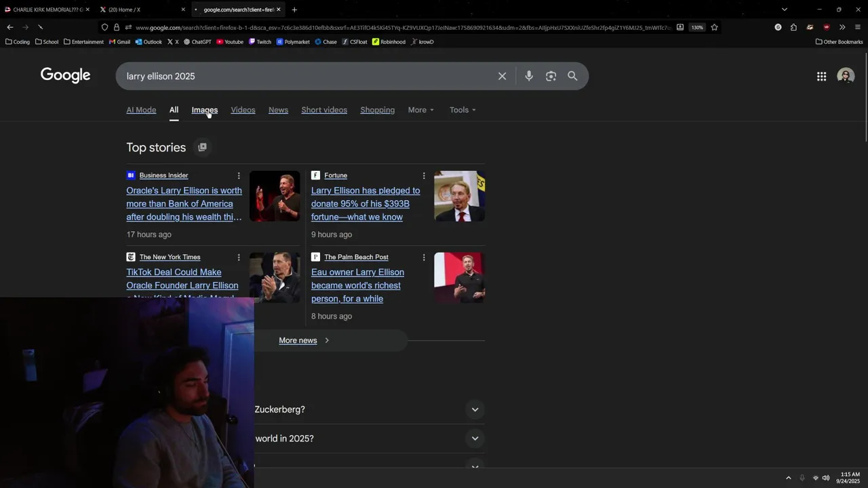868x488 pixels.
Task: Switch to Shopping results tab
Action: (x=377, y=110)
